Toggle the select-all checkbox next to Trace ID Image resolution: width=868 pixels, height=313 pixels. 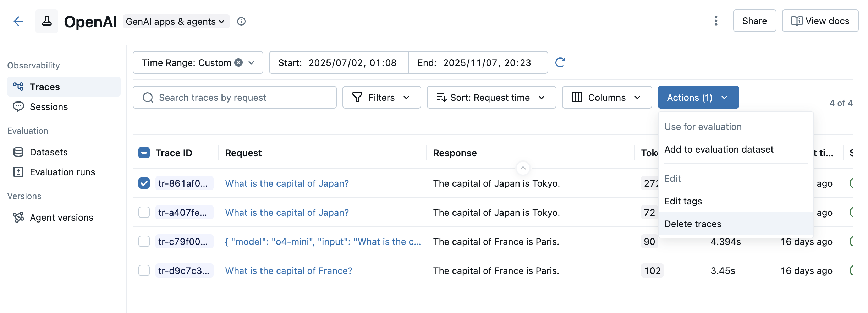tap(144, 153)
